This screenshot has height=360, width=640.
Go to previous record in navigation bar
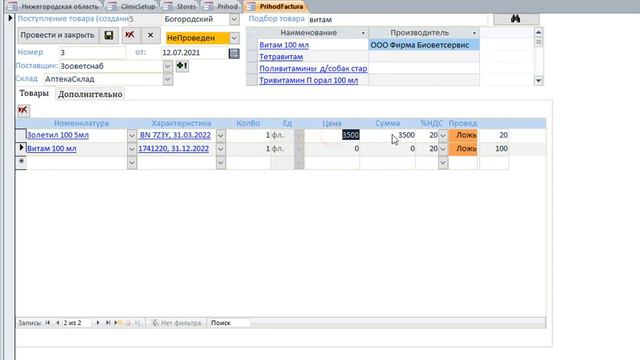click(58, 323)
